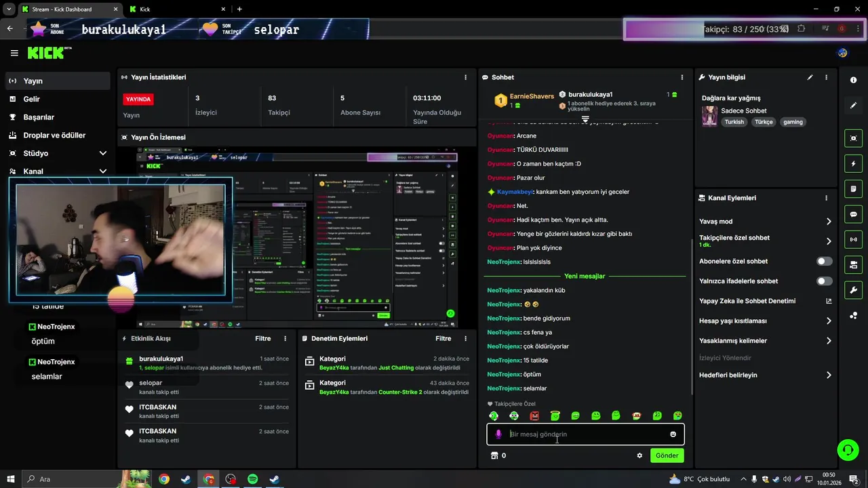Click the Turkish tag chip
This screenshot has height=488, width=868.
[734, 122]
